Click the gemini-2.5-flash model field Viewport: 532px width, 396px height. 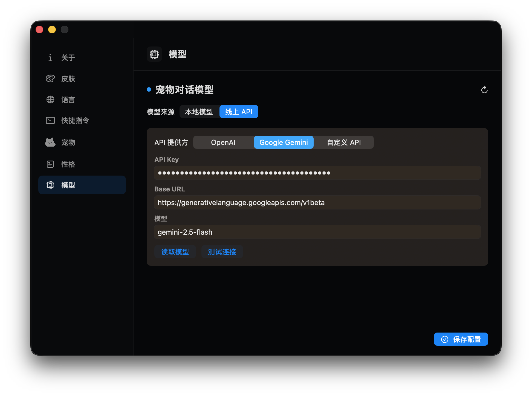317,232
